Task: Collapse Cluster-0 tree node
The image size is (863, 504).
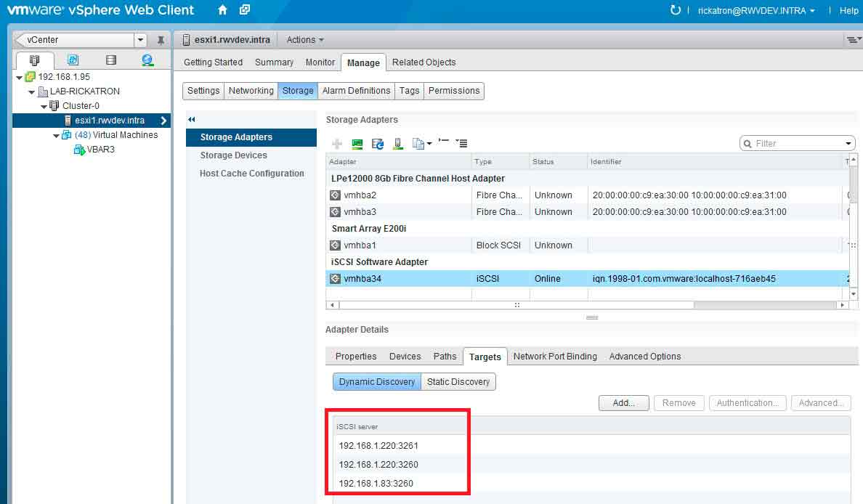Action: 44,106
